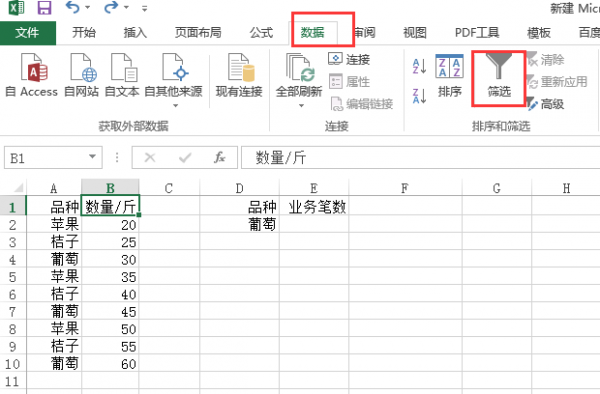Viewport: 600px width, 394px height.
Task: Select column A header
Action: [x=54, y=188]
